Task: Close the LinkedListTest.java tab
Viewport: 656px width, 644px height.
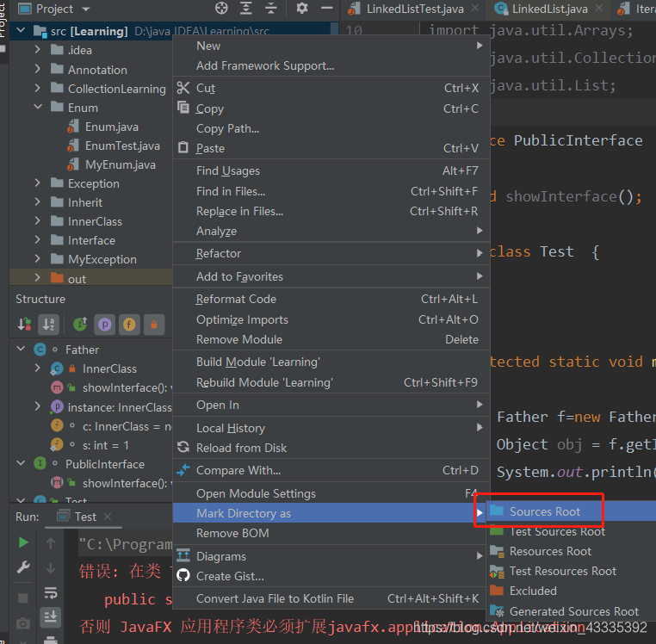Action: coord(475,8)
